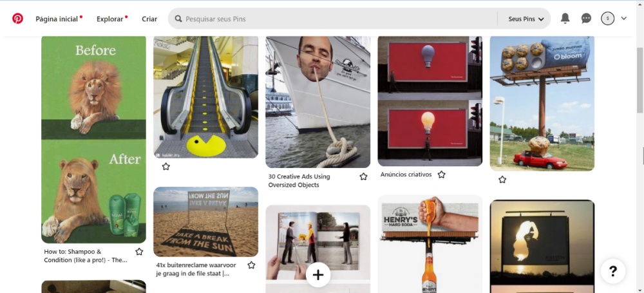Click the search magnifier icon
Image resolution: width=644 pixels, height=293 pixels.
[x=178, y=19]
